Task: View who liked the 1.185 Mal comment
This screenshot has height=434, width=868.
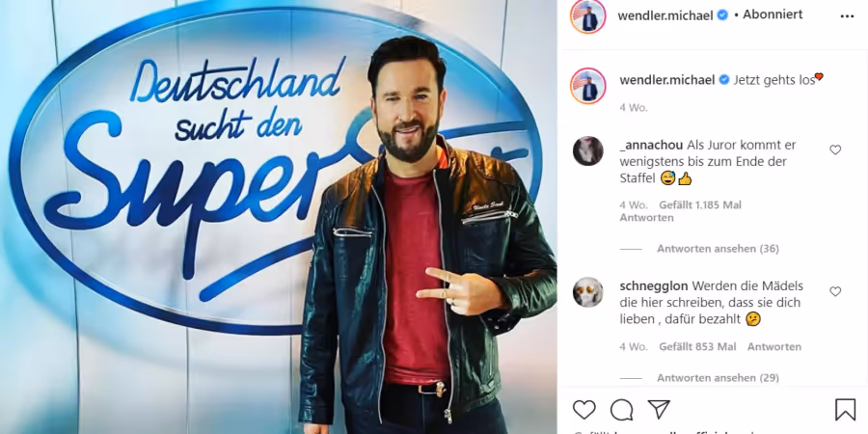Action: 700,205
